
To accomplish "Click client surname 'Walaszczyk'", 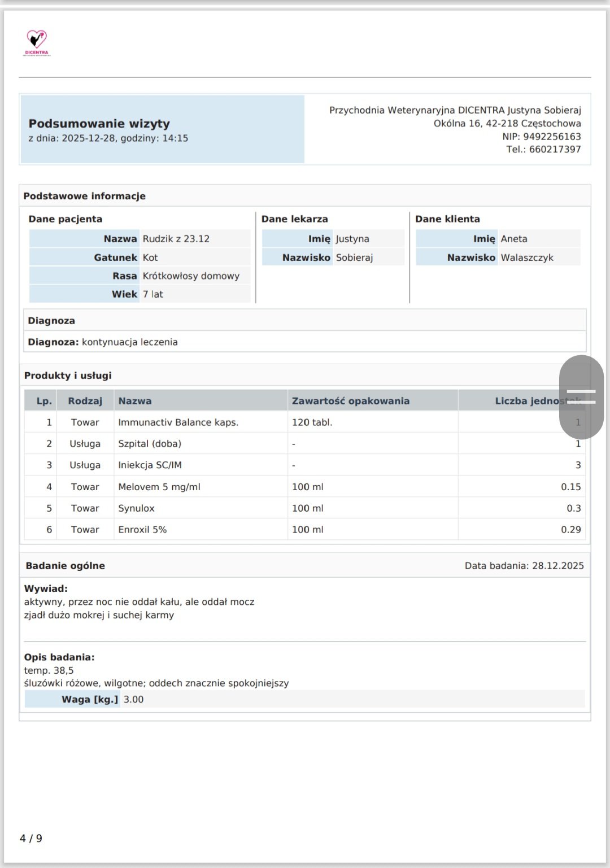I will click(x=527, y=258).
